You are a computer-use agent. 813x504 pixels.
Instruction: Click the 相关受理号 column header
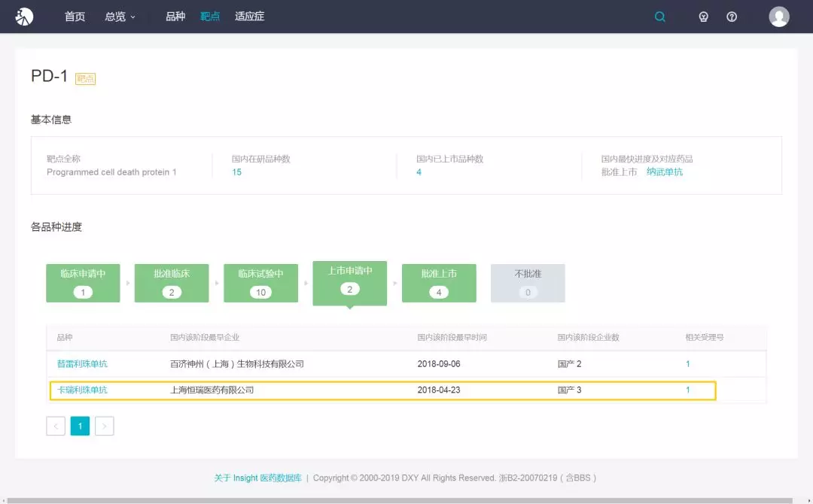coord(704,337)
